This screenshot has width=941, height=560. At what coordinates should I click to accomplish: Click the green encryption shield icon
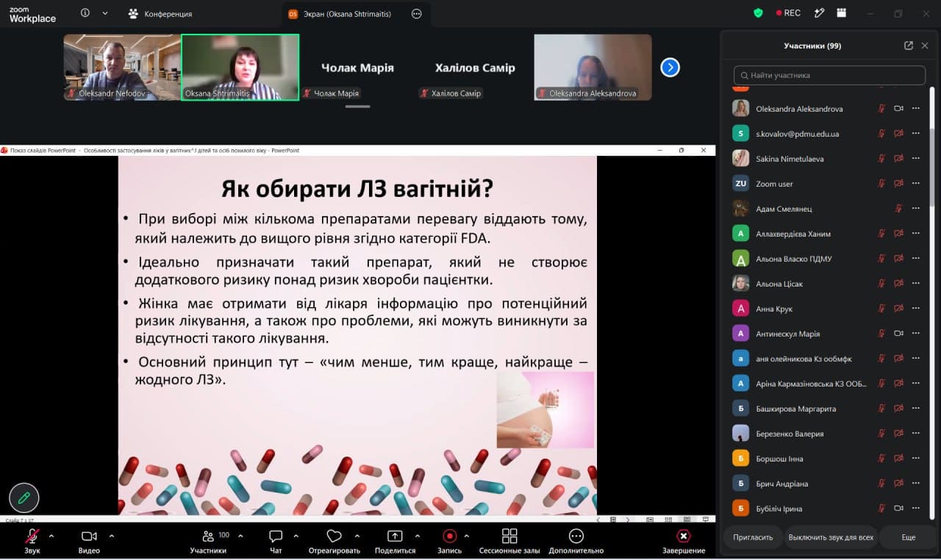759,13
